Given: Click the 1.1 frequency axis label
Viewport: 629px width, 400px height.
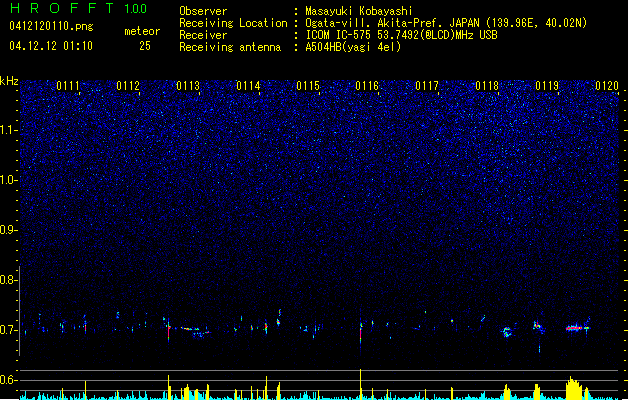Looking at the screenshot, I should click(7, 130).
